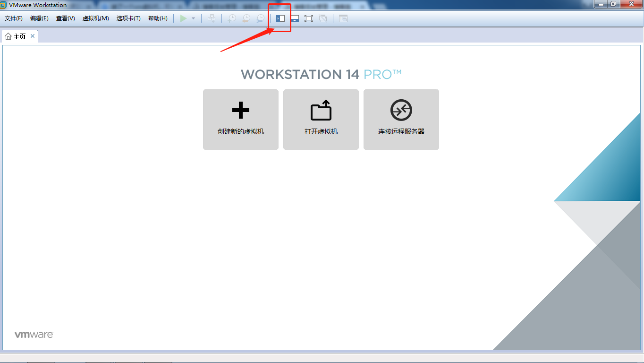Click the 连接远程服务器 tile
This screenshot has height=363, width=644.
click(x=401, y=120)
